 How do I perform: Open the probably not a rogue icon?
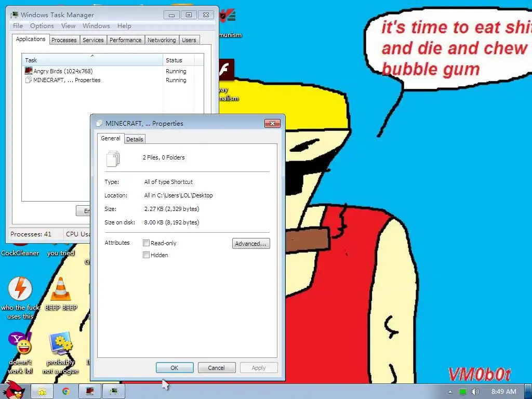[x=61, y=343]
